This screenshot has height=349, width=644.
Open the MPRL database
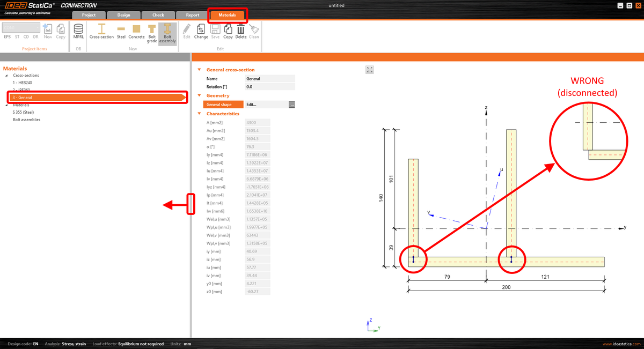tap(78, 29)
